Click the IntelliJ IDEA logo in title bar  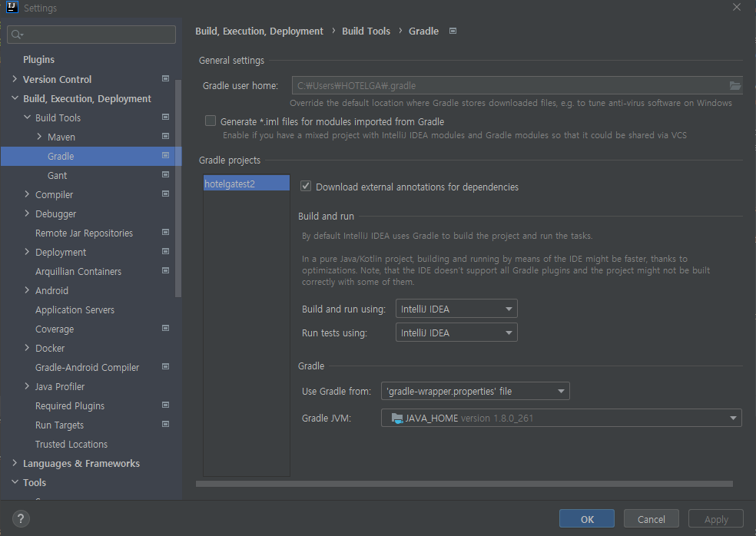12,7
